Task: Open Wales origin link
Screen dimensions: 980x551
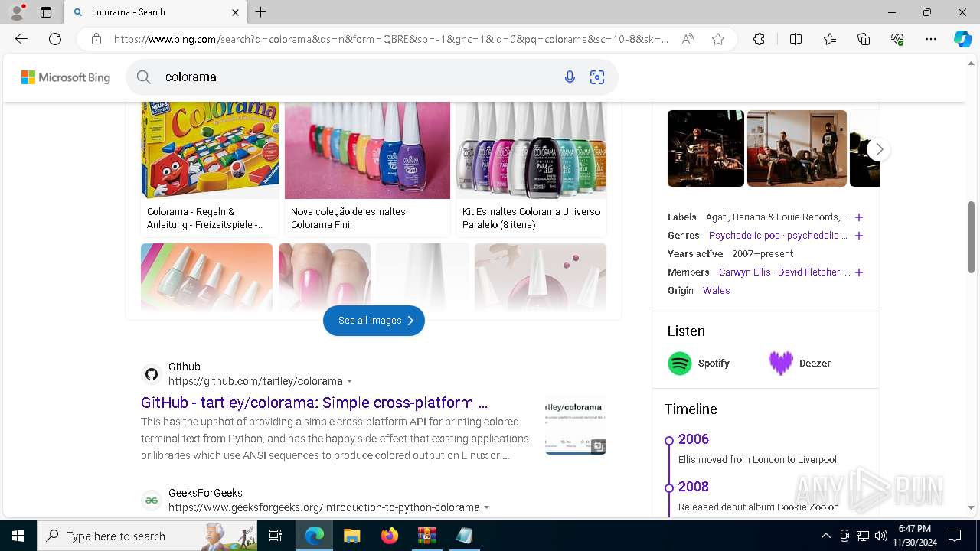Action: pos(717,291)
